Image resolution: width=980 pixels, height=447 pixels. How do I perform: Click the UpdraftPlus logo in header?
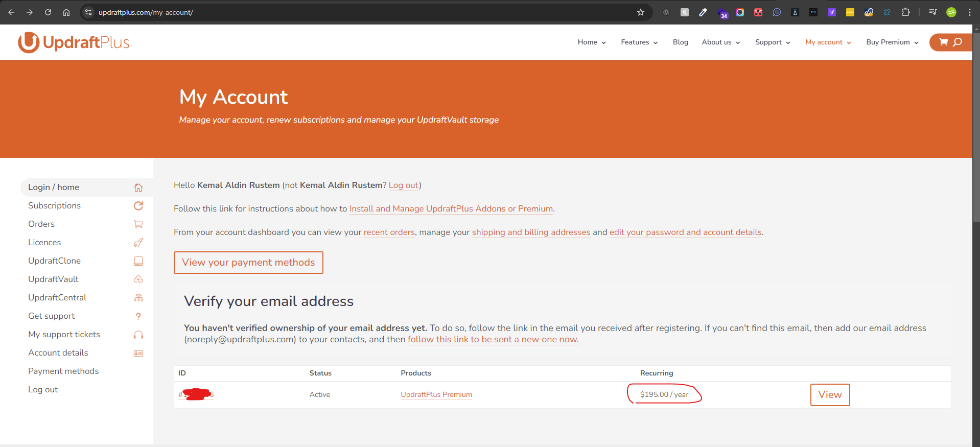coord(74,42)
